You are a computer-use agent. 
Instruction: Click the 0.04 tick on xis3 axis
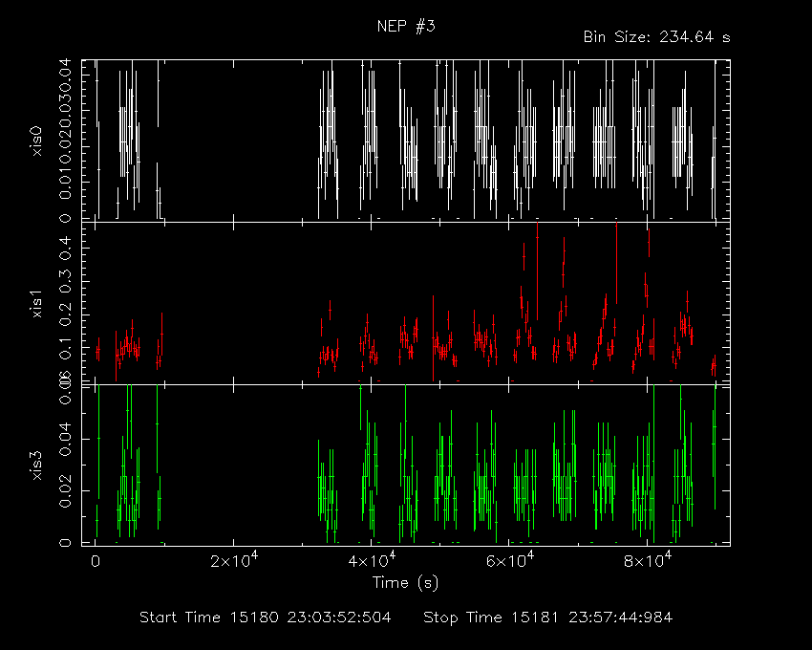(65, 439)
